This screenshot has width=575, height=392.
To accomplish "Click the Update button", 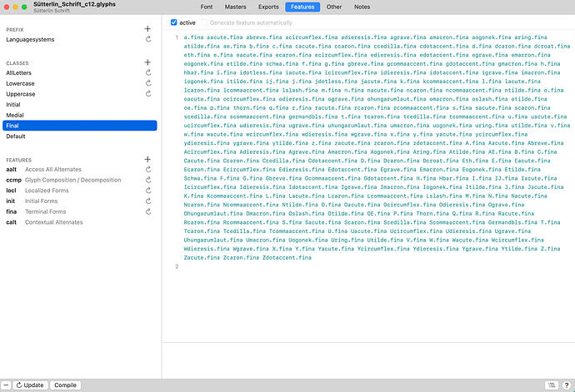I will [30, 385].
